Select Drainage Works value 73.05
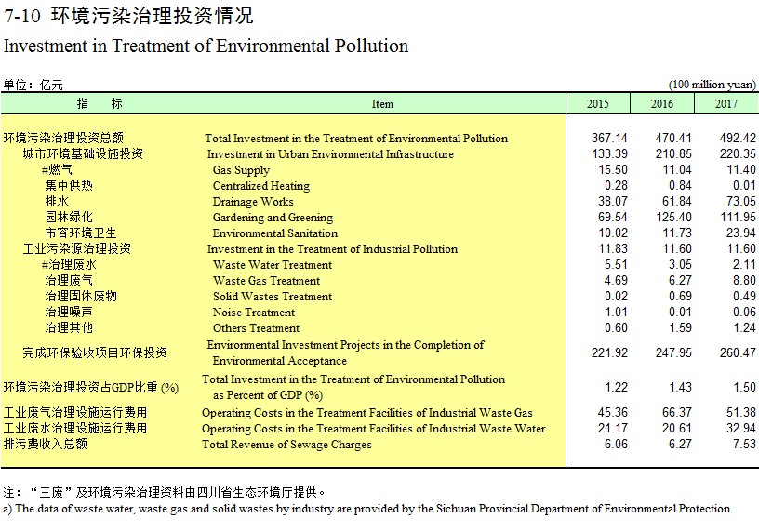 tap(740, 202)
